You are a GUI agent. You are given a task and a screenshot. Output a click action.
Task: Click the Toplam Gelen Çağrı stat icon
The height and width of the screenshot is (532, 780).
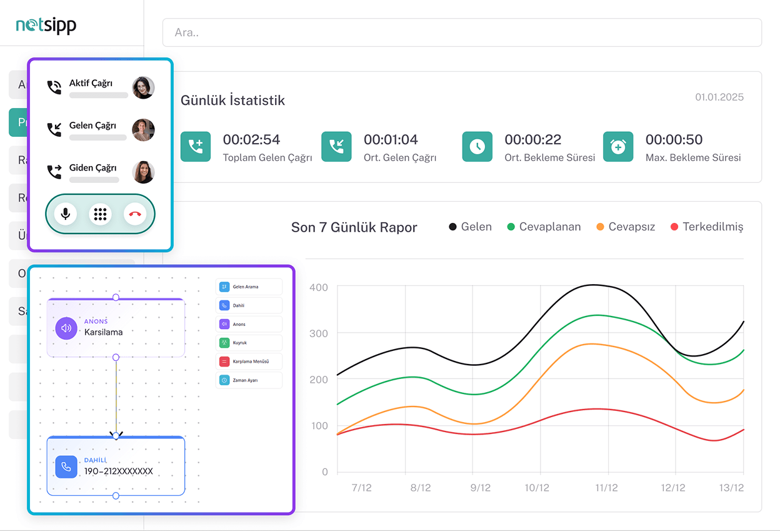point(196,147)
